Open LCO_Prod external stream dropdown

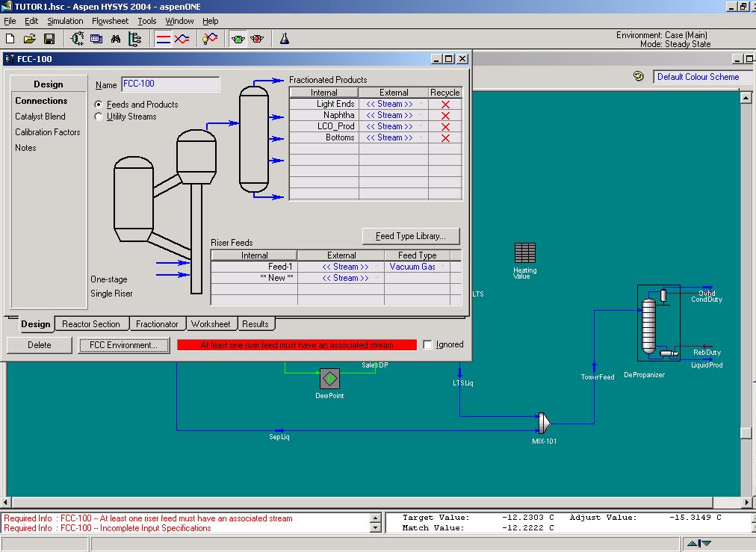pos(421,126)
